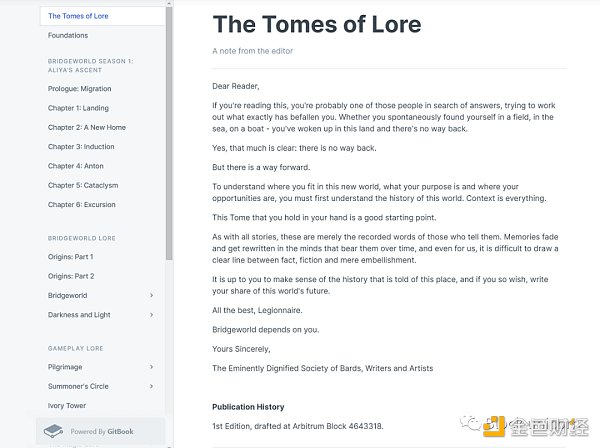Open Chapter 2: A New Home
600x448 pixels.
tap(87, 128)
